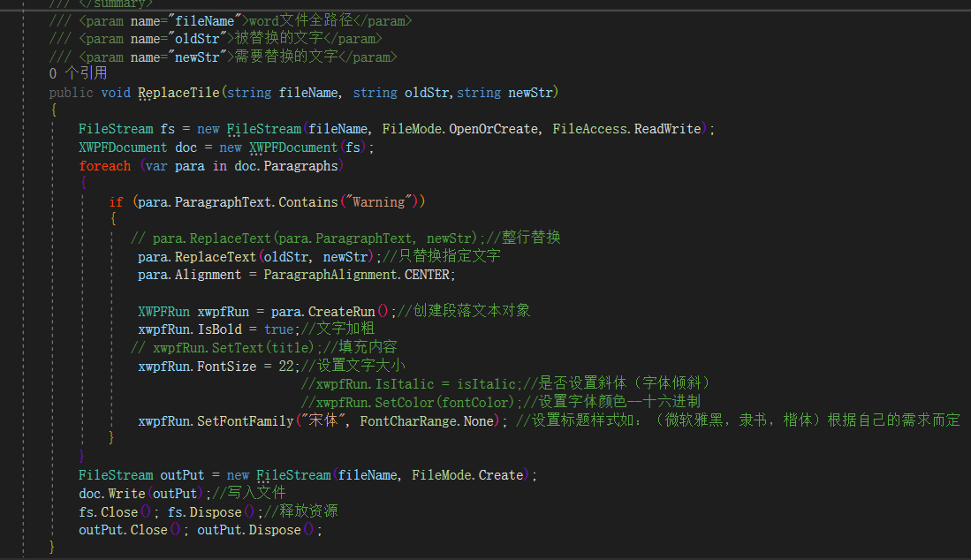
Task: Click the commented xwpfRun.IsItalic line
Action: [x=506, y=383]
